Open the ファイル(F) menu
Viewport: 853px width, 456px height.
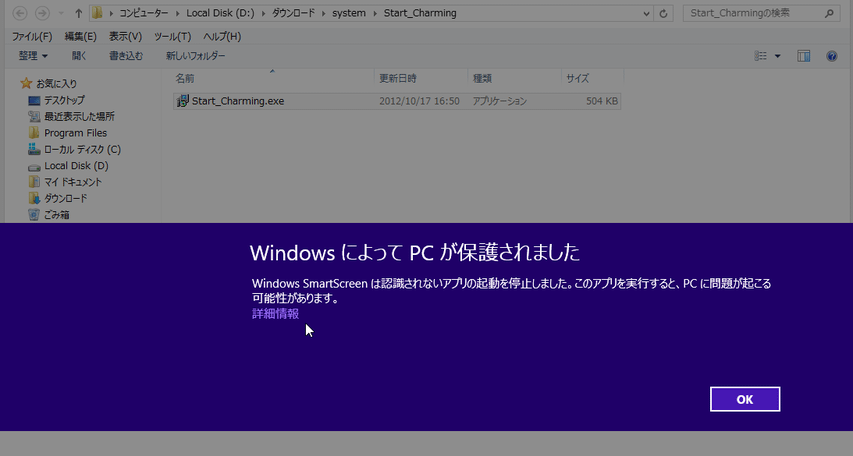(x=32, y=36)
